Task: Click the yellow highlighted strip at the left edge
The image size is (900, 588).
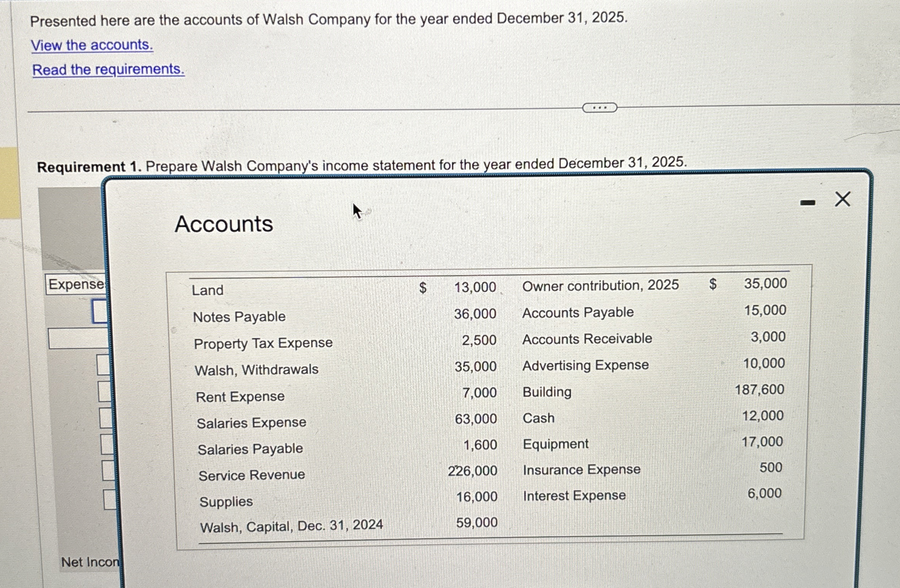Action: [9, 183]
